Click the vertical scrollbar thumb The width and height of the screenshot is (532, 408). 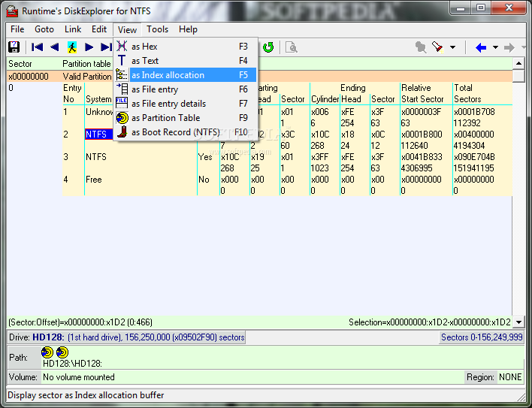tap(518, 75)
